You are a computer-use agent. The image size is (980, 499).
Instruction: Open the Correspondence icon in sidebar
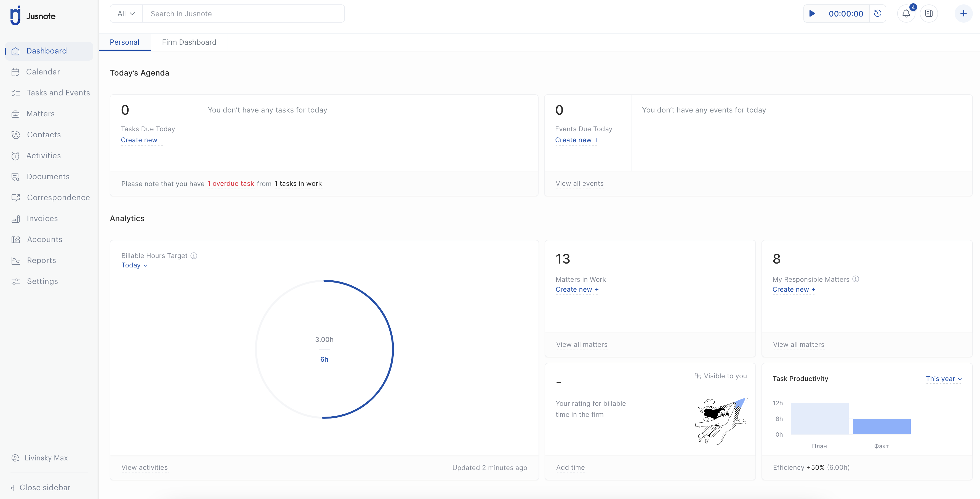[16, 198]
